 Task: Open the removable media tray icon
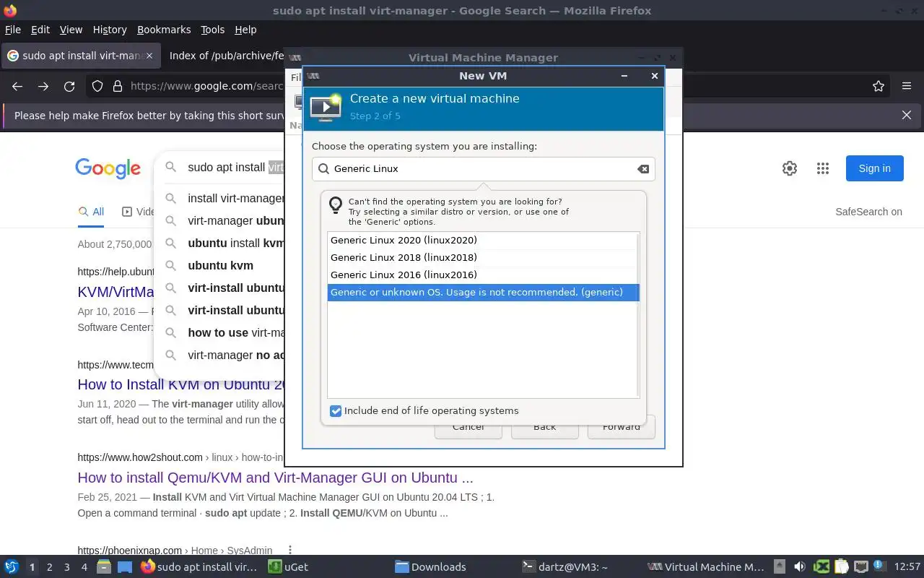click(x=779, y=567)
